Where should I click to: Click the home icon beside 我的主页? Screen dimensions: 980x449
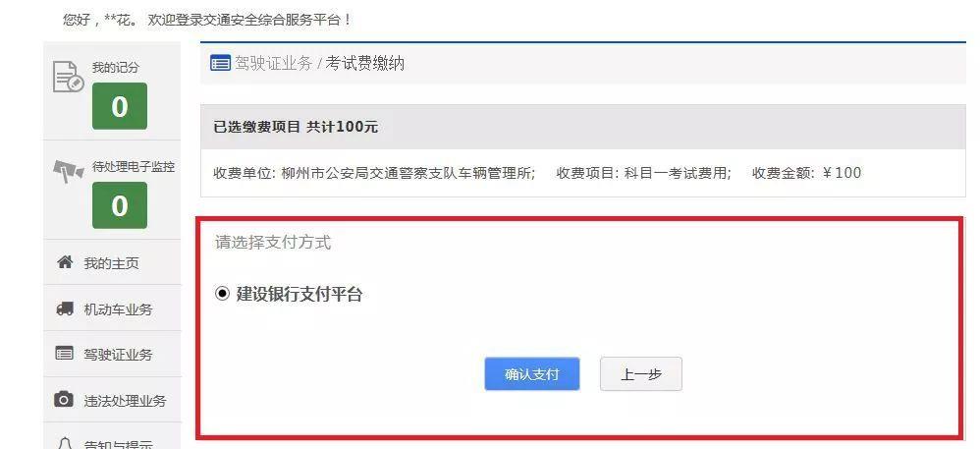pyautogui.click(x=65, y=262)
